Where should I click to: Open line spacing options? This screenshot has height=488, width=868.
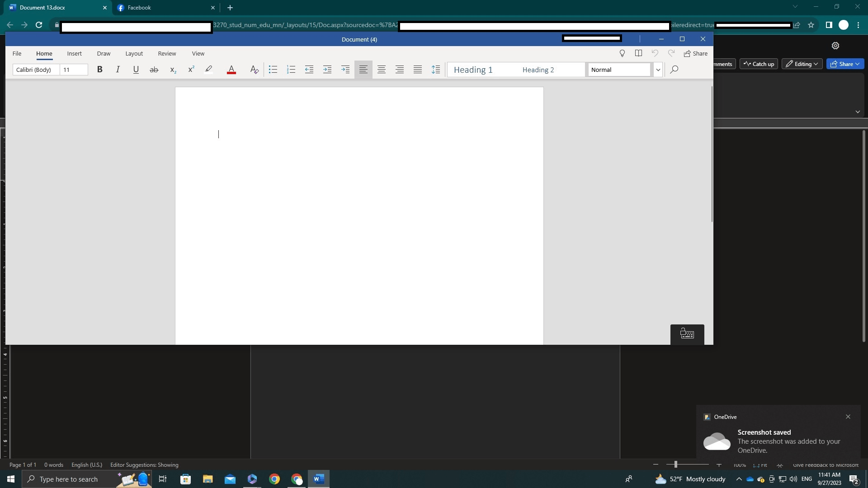click(435, 70)
